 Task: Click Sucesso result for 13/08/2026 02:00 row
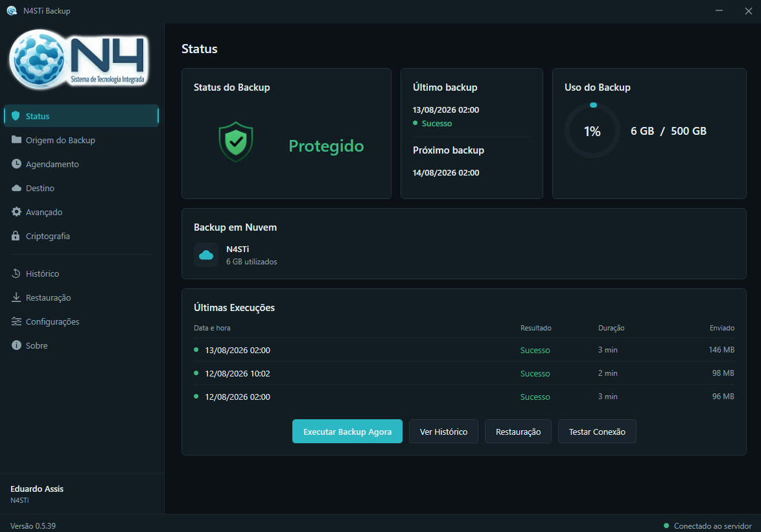tap(535, 350)
